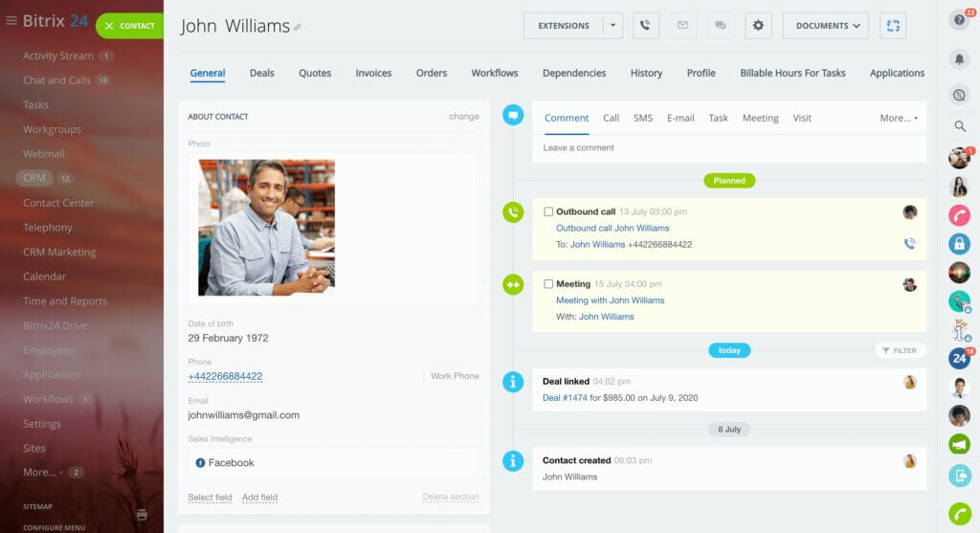This screenshot has height=533, width=980.
Task: Click the email envelope icon in header
Action: [x=682, y=26]
